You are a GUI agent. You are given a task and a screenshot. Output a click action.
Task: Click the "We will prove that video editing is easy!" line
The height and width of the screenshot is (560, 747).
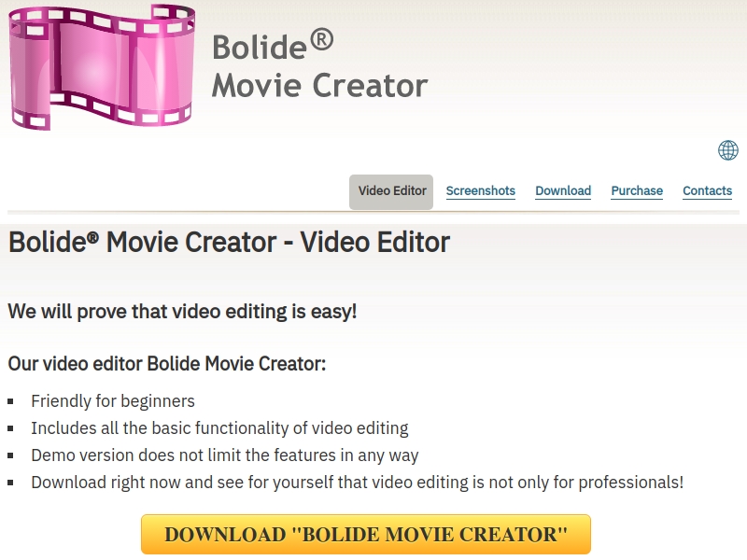pos(182,312)
